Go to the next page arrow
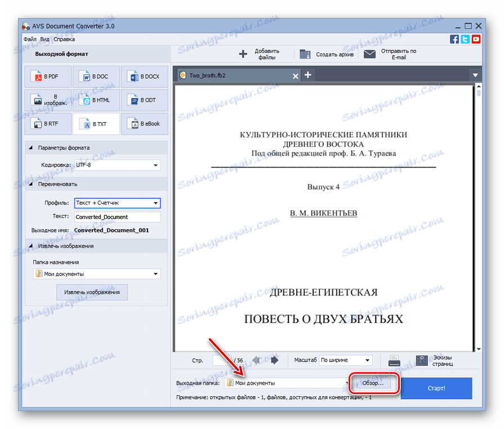This screenshot has height=429, width=504. [x=274, y=360]
